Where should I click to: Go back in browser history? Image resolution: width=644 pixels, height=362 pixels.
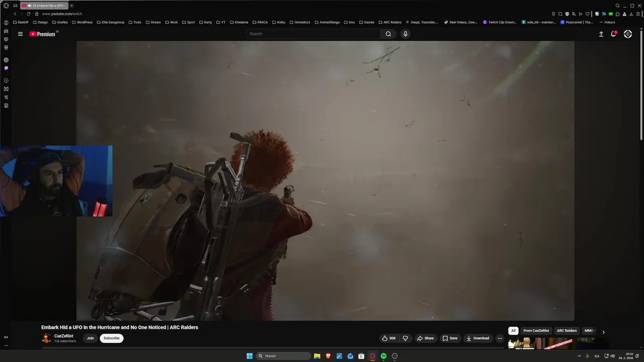(15, 14)
